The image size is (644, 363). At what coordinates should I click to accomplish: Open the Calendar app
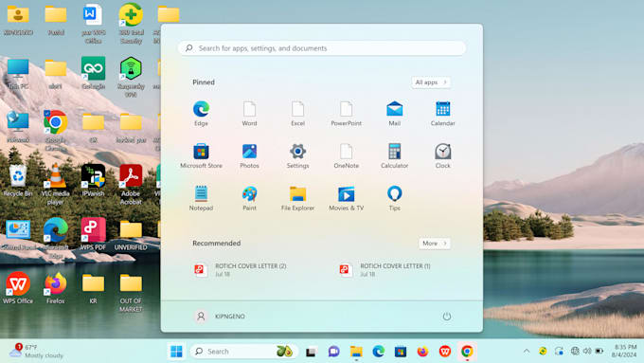click(443, 114)
